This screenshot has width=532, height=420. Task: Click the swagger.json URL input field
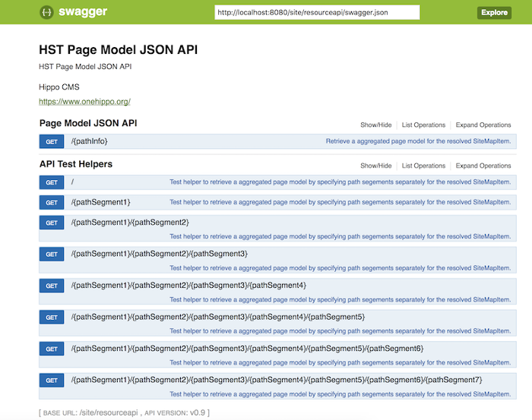[x=316, y=12]
